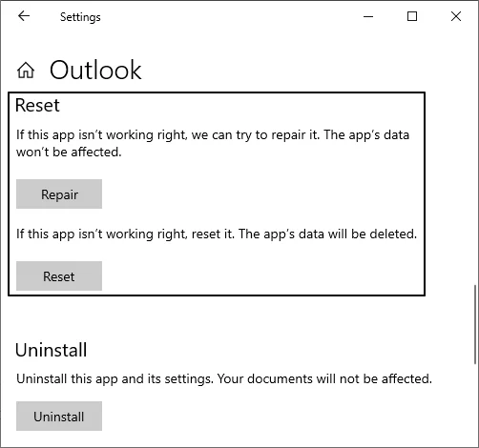Click the Uninstall button
Viewport: 479px width, 448px height.
pos(59,416)
